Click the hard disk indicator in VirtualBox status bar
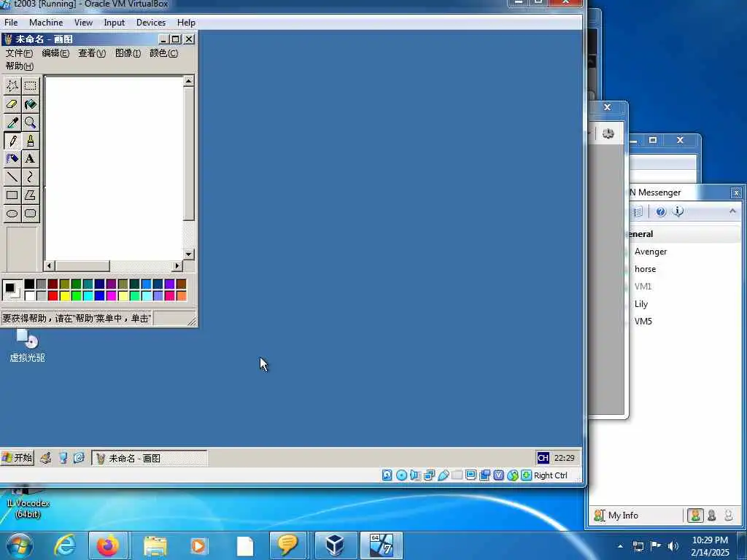 (x=387, y=475)
